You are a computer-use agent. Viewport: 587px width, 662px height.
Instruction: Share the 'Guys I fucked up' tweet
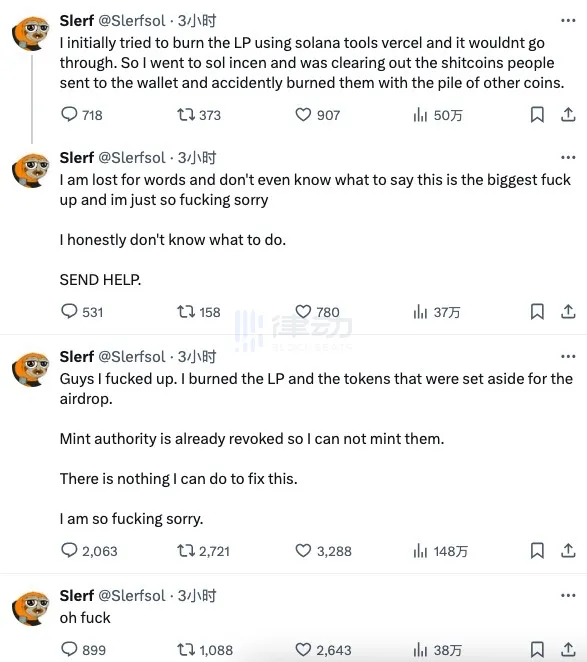pos(568,551)
